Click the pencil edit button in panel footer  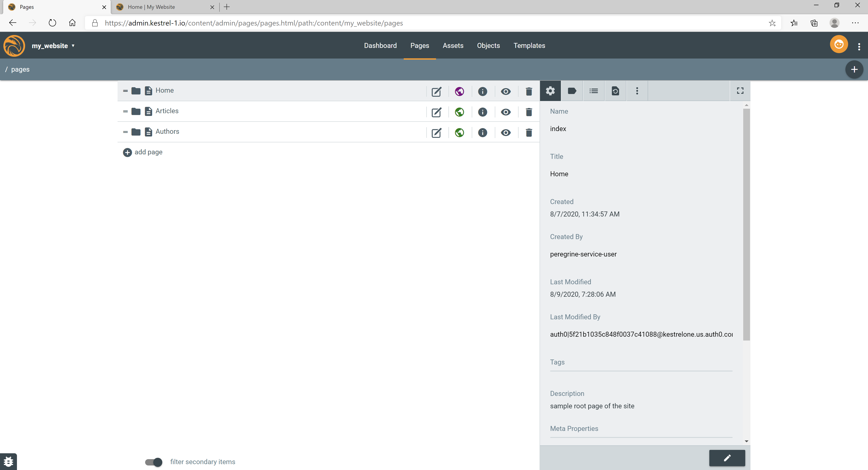point(727,458)
